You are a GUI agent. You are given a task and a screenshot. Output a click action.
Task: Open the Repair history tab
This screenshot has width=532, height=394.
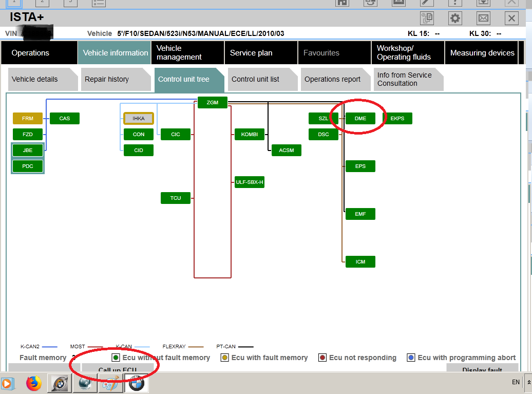click(107, 80)
